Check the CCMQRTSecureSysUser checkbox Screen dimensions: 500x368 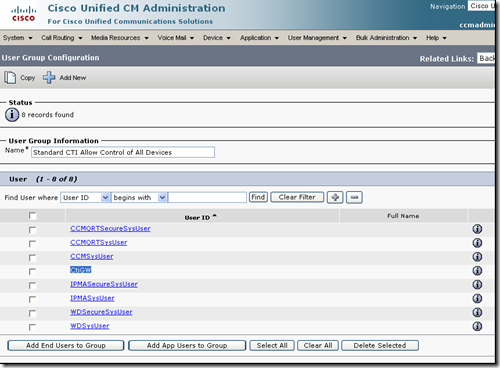click(32, 230)
